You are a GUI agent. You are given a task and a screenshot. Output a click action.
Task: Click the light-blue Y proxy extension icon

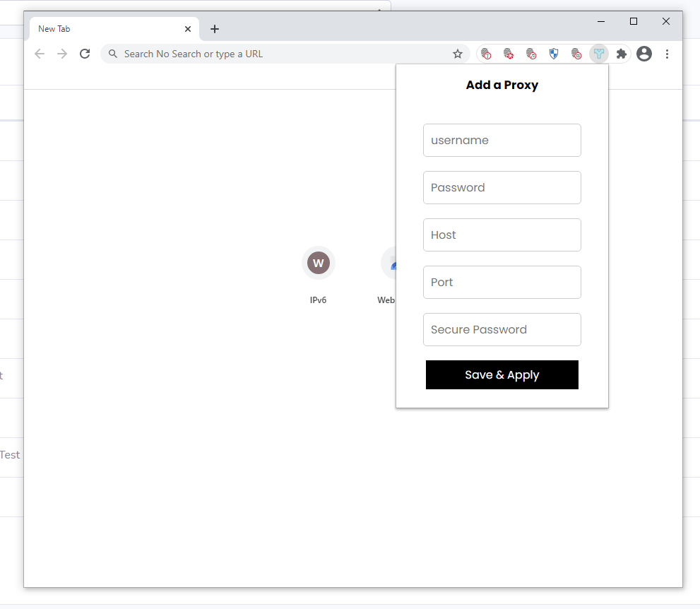(x=599, y=54)
